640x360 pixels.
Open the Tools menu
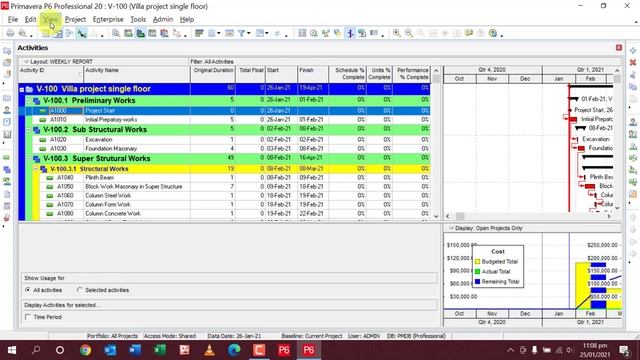(138, 19)
